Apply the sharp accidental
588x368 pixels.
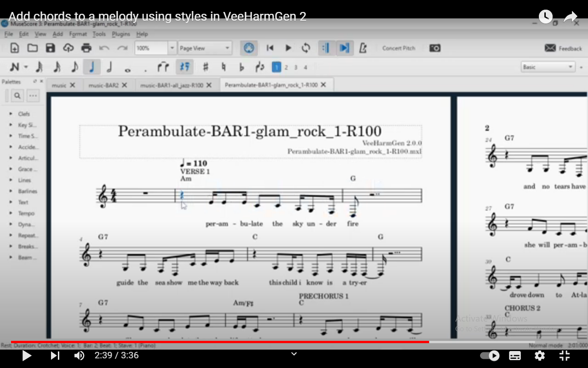(x=205, y=67)
